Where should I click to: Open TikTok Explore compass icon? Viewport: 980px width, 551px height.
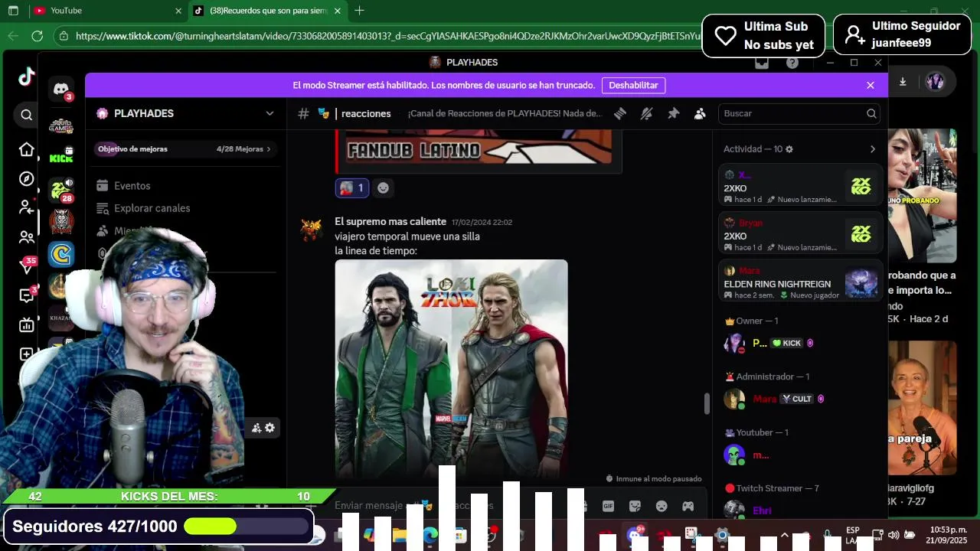tap(27, 179)
